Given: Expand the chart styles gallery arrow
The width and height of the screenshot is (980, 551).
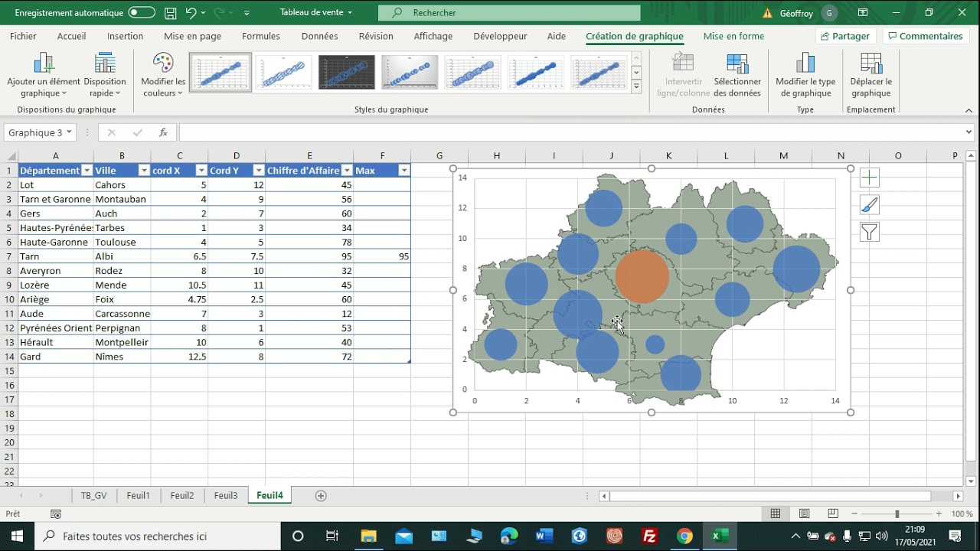Looking at the screenshot, I should (636, 86).
